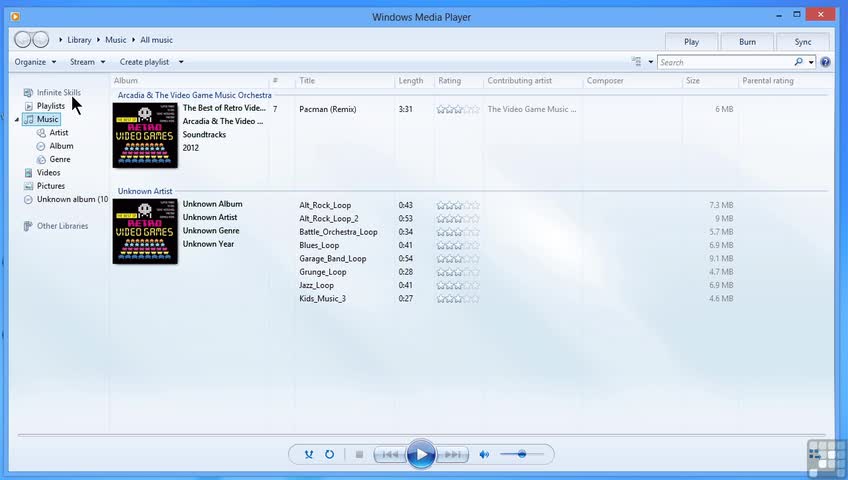Switch to the Burn tab
Viewport: 848px width, 480px height.
click(747, 42)
